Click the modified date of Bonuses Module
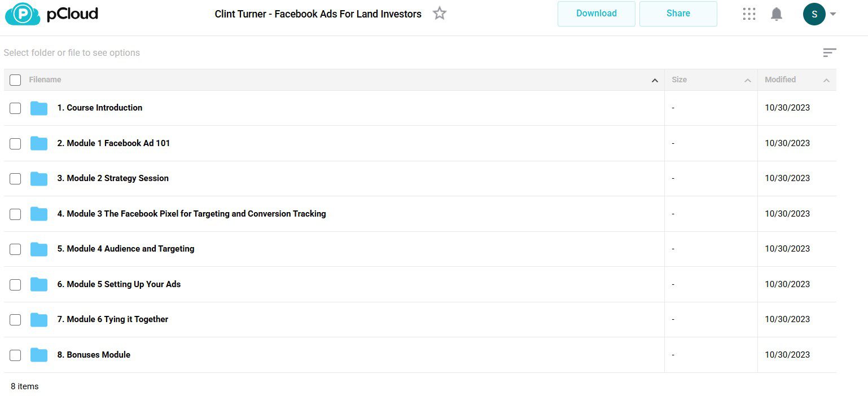 tap(787, 355)
